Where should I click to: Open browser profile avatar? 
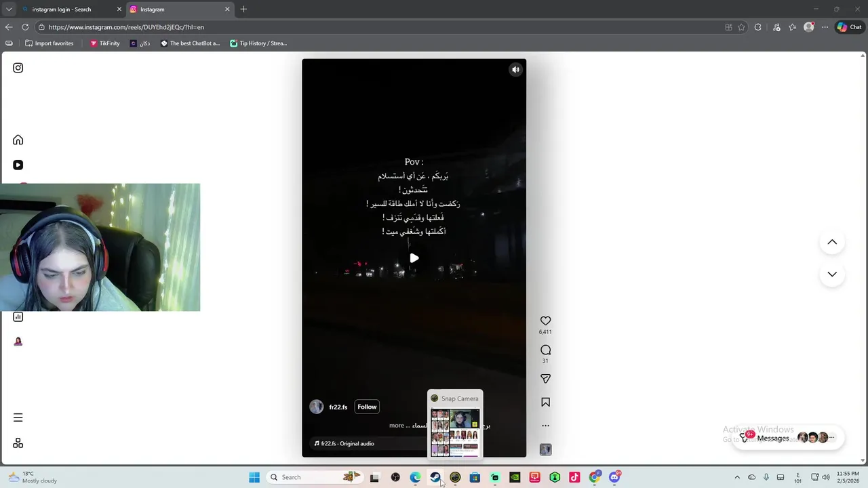(x=808, y=27)
